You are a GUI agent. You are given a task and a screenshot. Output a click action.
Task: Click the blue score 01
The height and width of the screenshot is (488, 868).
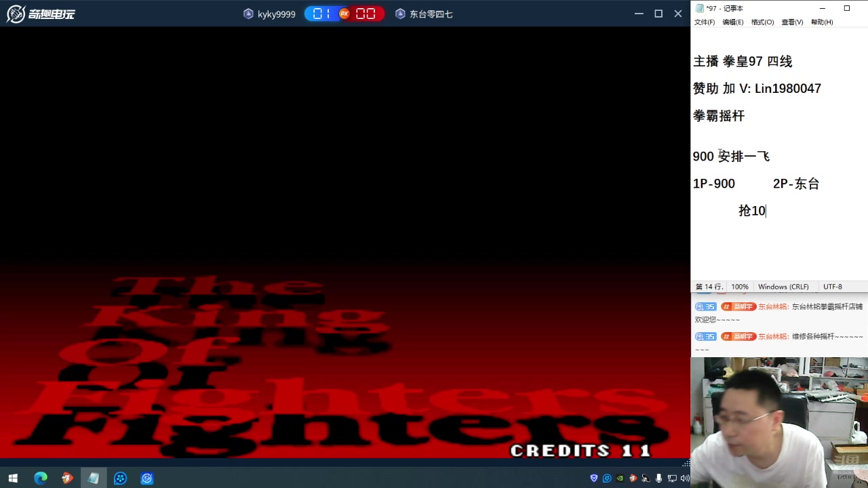tap(321, 14)
